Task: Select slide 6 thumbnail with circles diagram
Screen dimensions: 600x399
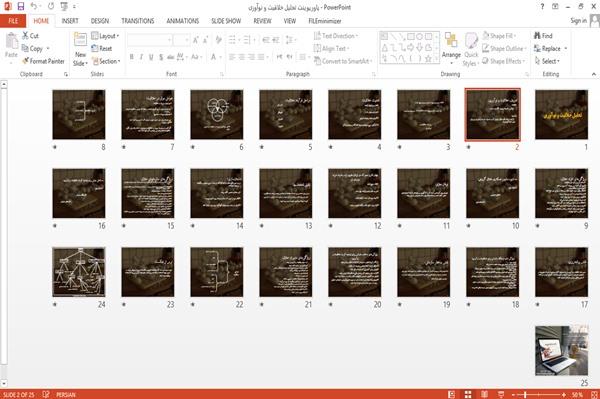Action: click(217, 114)
